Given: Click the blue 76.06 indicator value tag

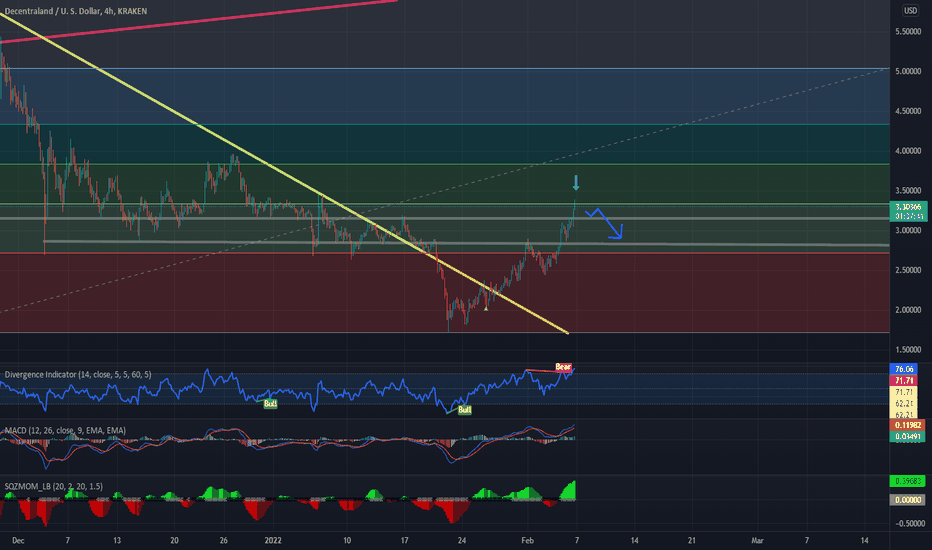Looking at the screenshot, I should (x=904, y=369).
